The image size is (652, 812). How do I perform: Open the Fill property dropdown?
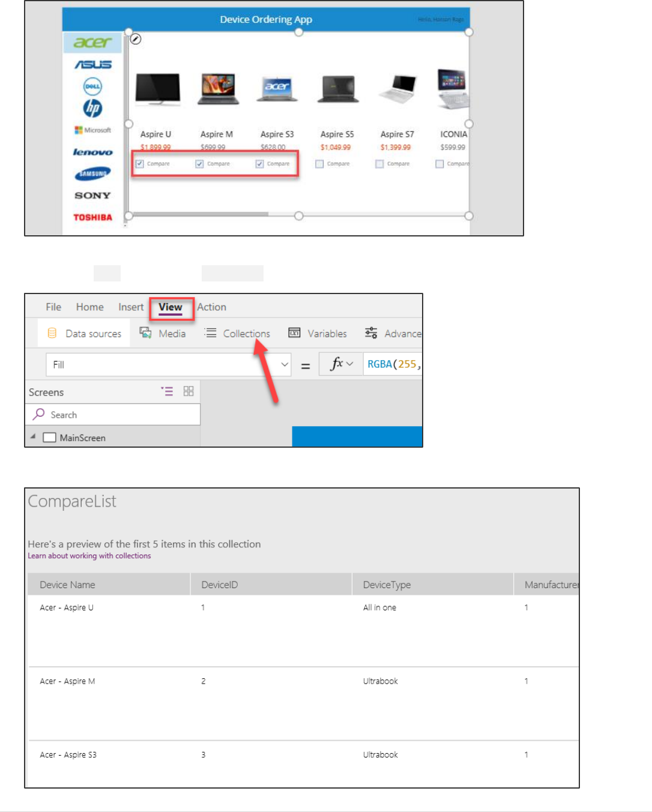click(285, 364)
